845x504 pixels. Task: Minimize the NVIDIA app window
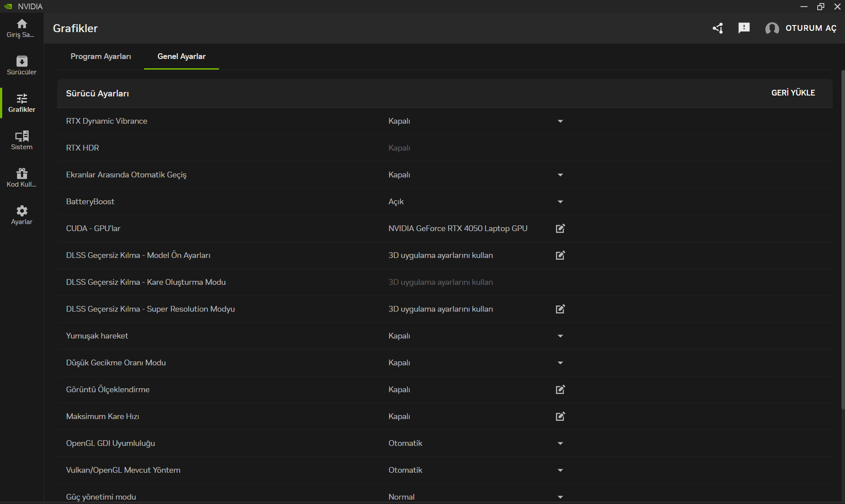[804, 6]
